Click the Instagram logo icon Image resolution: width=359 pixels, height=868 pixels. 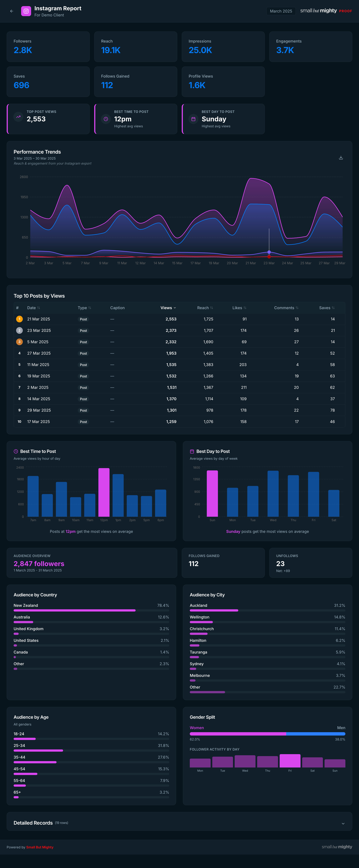click(26, 11)
